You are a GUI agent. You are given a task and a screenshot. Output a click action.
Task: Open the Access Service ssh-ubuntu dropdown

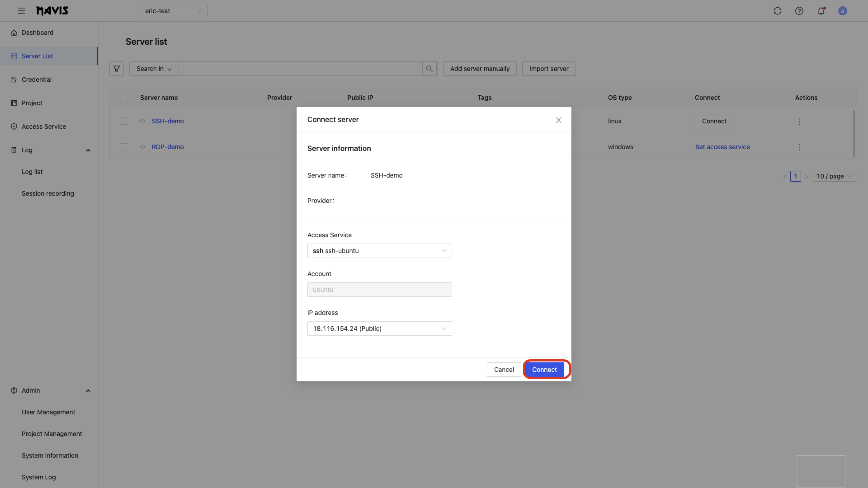click(x=380, y=251)
